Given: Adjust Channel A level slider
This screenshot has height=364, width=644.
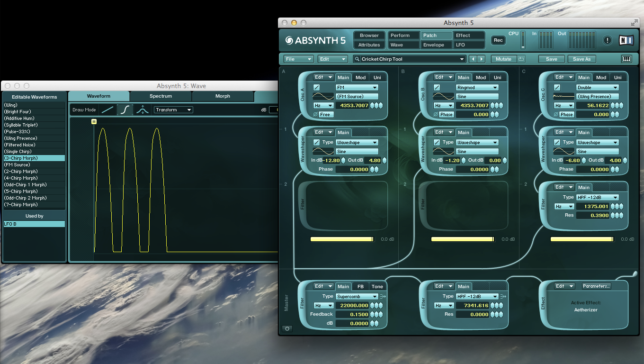Looking at the screenshot, I should tap(342, 239).
